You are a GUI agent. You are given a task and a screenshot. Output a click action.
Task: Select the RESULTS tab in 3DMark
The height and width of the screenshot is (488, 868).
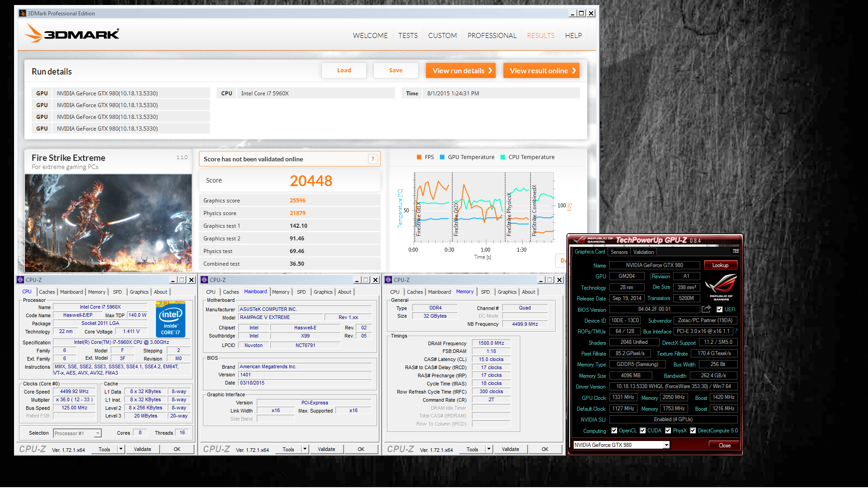pyautogui.click(x=541, y=35)
